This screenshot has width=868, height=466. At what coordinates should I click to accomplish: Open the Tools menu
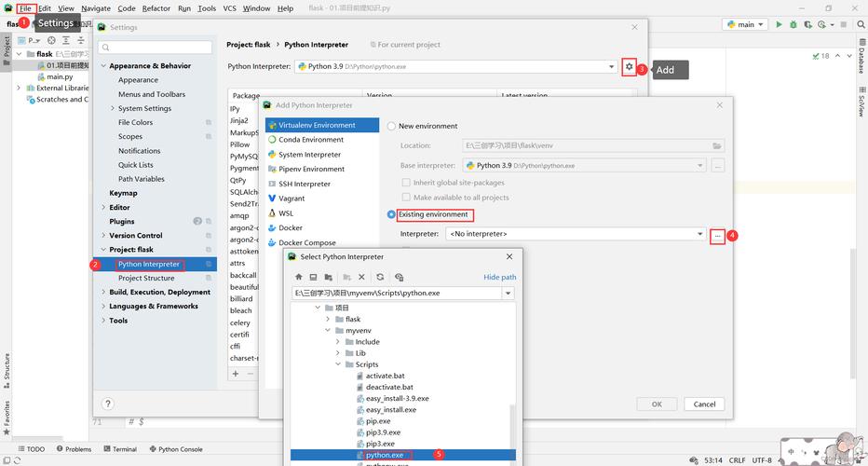coord(207,8)
